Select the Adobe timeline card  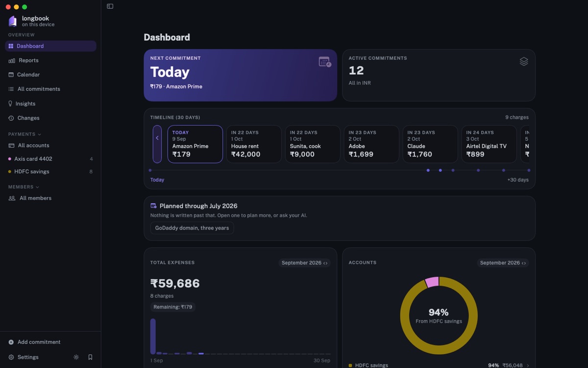coord(371,144)
